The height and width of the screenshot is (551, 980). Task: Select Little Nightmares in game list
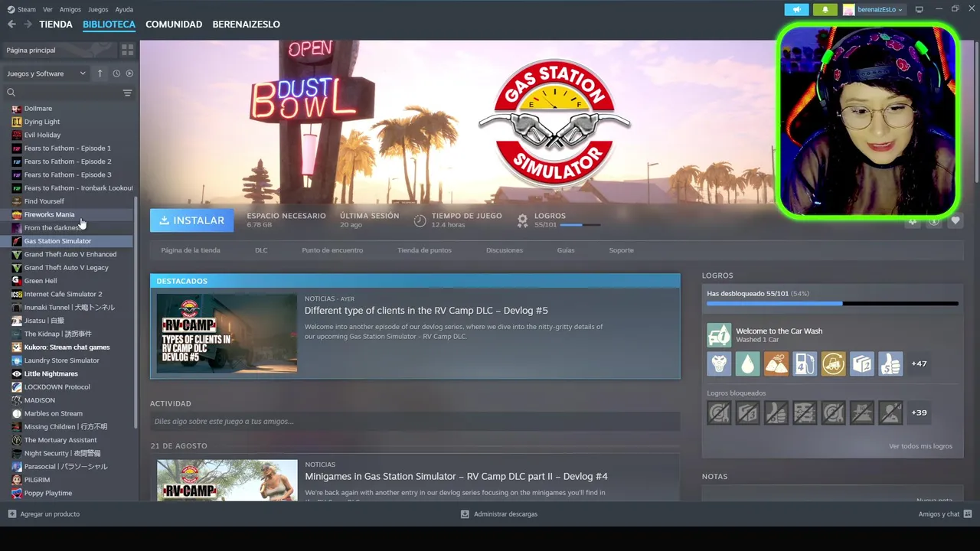(x=68, y=373)
